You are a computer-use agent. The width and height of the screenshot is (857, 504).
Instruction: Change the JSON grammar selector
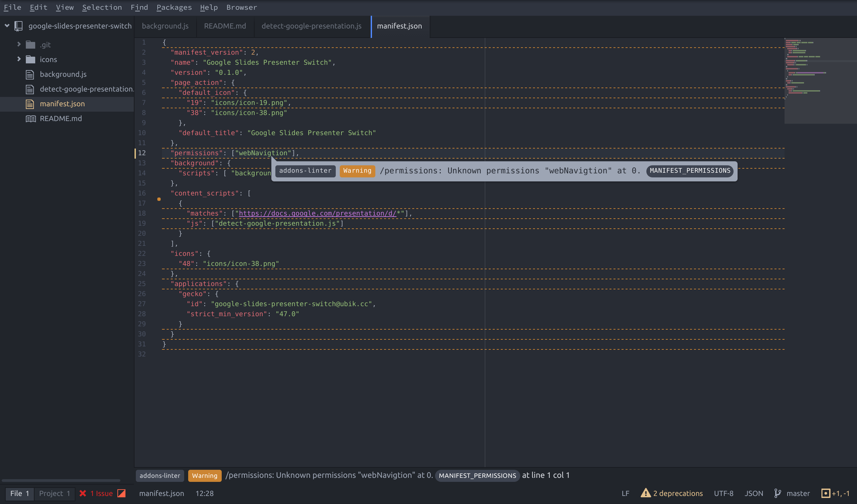point(754,494)
